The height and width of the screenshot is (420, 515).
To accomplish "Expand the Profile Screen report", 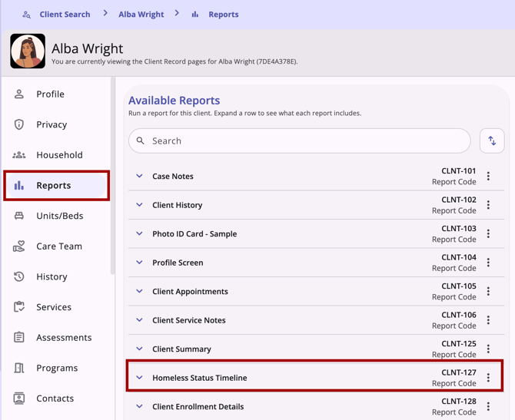I will pos(139,263).
